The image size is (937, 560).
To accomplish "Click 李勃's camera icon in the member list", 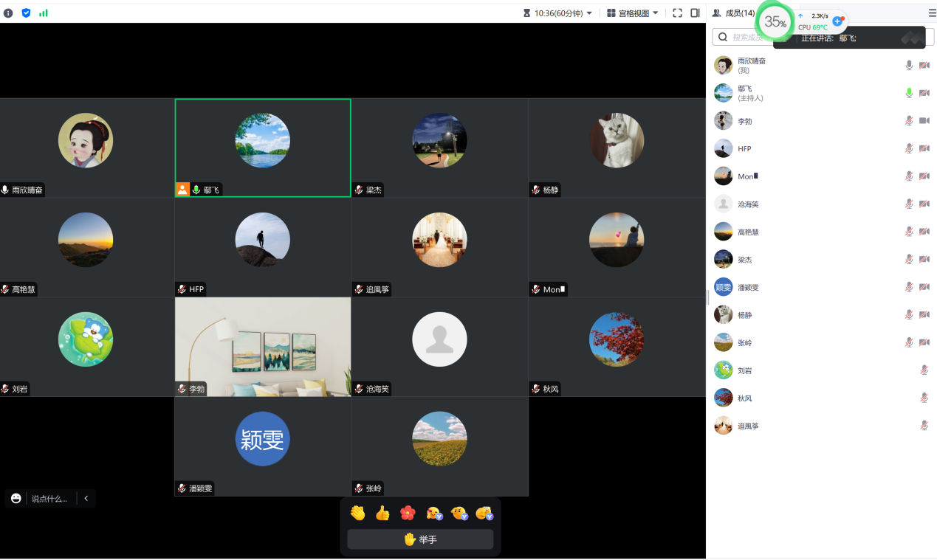I will [x=924, y=120].
